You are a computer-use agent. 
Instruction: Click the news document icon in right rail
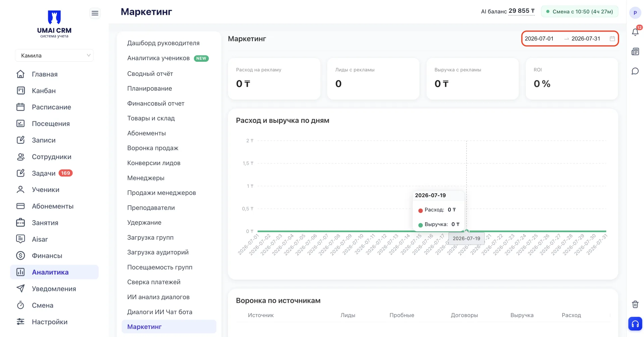click(x=635, y=51)
